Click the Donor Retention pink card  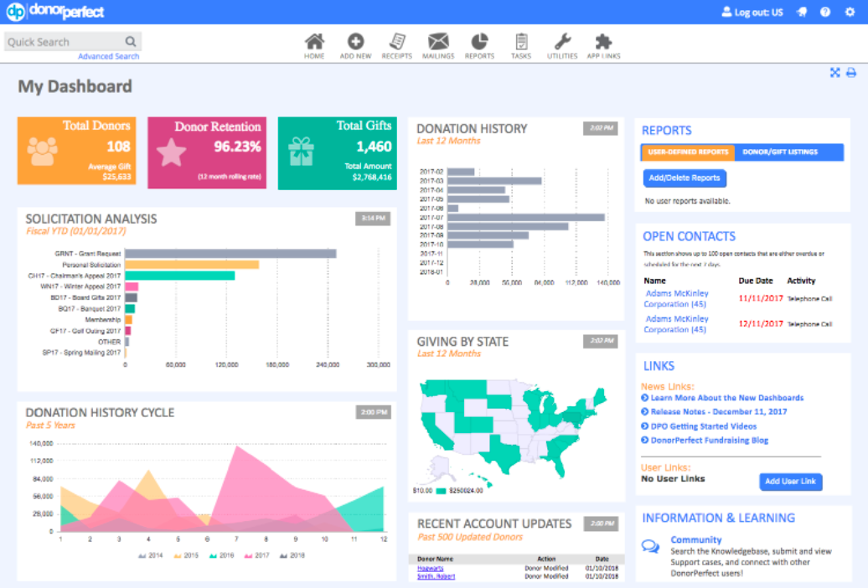click(x=206, y=152)
